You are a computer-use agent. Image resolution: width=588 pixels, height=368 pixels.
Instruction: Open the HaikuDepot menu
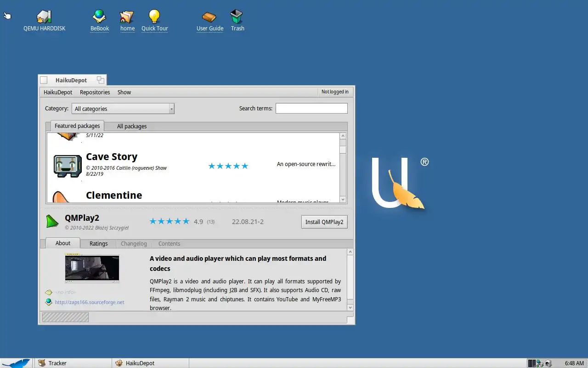[x=58, y=92]
